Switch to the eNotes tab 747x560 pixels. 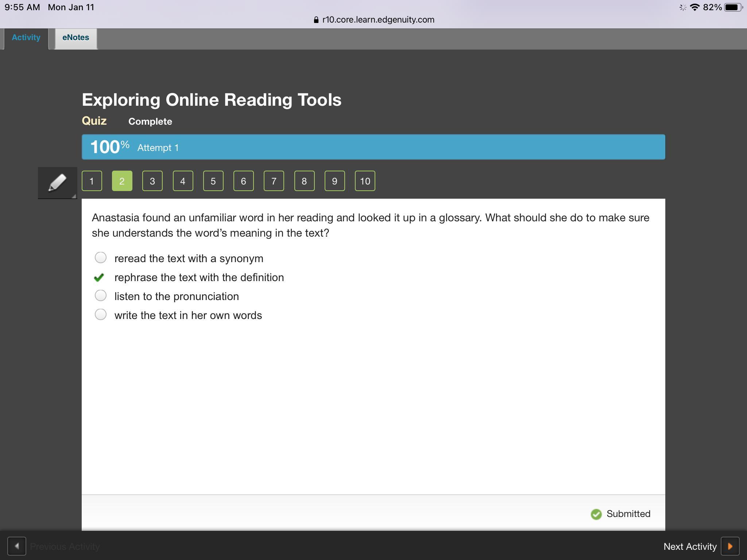coord(76,38)
